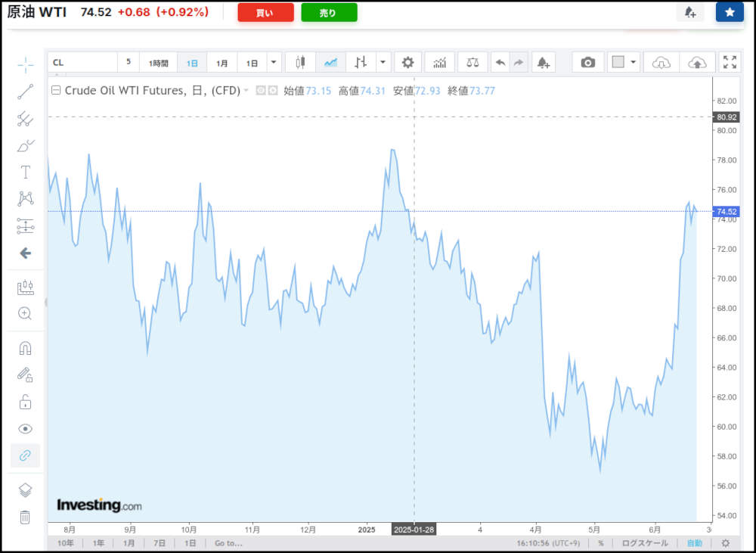Image resolution: width=756 pixels, height=553 pixels.
Task: Open the color swatch square in toolbar
Action: (618, 62)
